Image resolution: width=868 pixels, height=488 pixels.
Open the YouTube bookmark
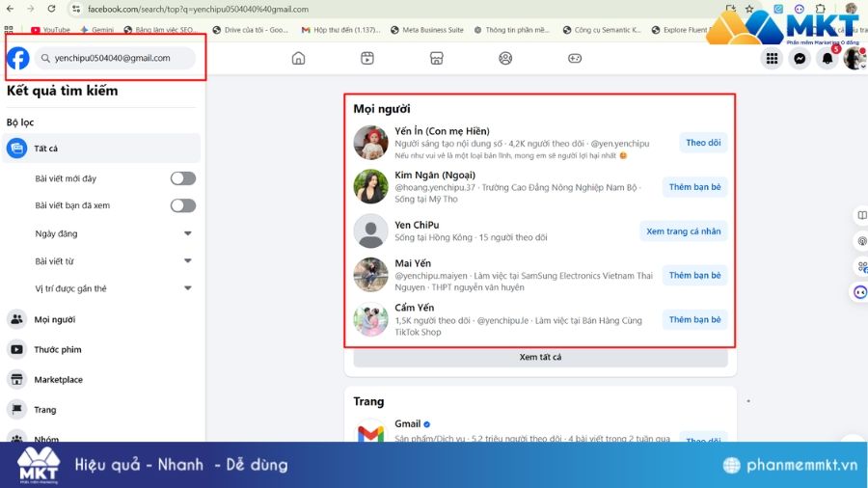(50, 30)
